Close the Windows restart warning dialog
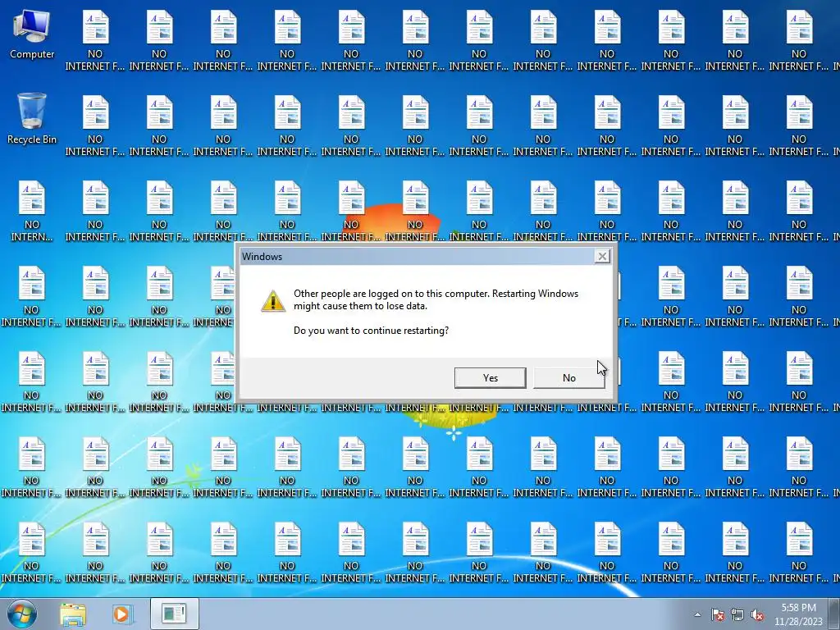840x630 pixels. pyautogui.click(x=602, y=257)
